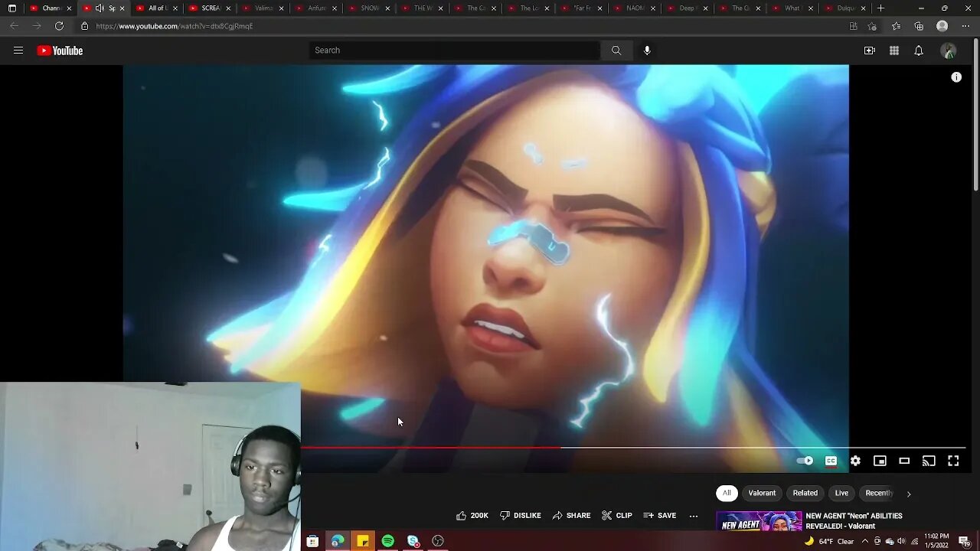Image resolution: width=980 pixels, height=551 pixels.
Task: Click the YouTube search input field
Action: 455,51
